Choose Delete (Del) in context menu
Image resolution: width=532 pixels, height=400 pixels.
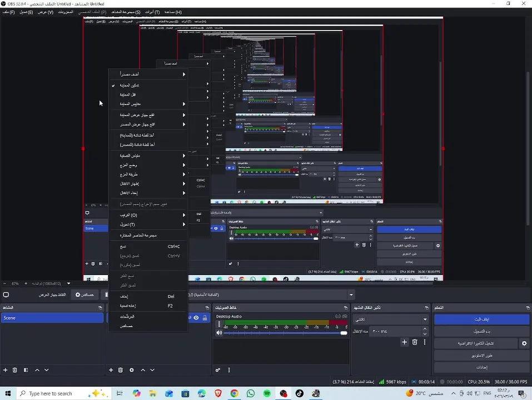click(148, 296)
